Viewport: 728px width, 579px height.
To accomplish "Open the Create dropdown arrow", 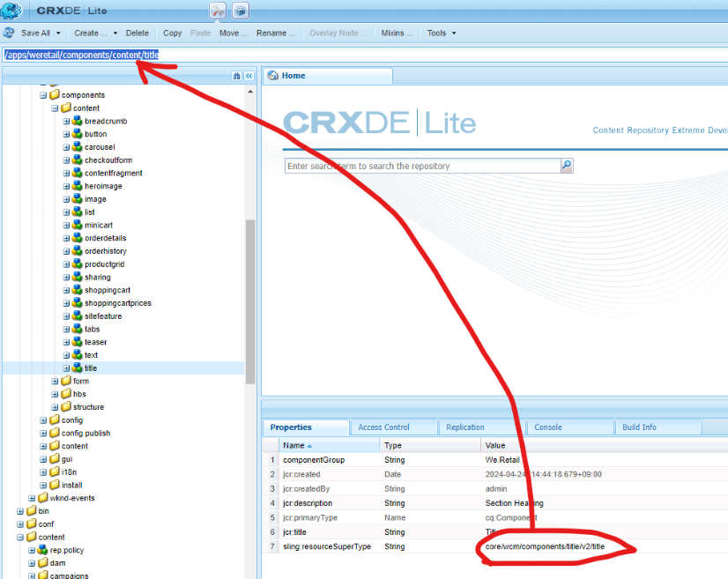I will point(115,33).
